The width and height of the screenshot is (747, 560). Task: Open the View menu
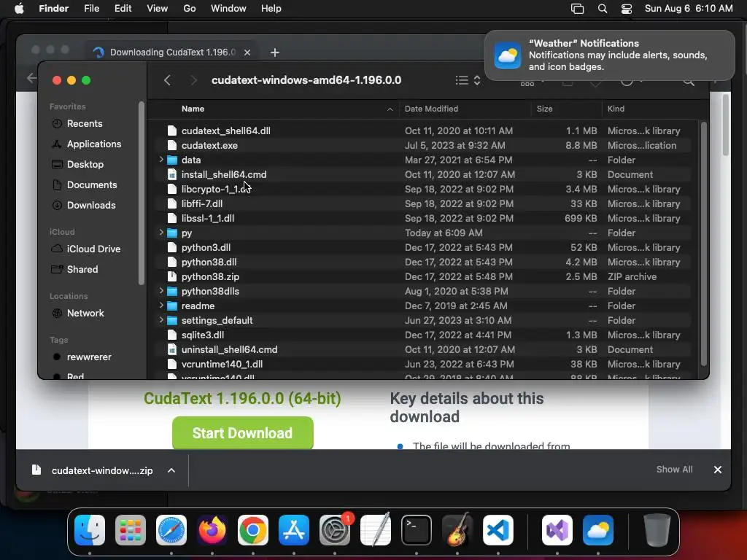158,9
